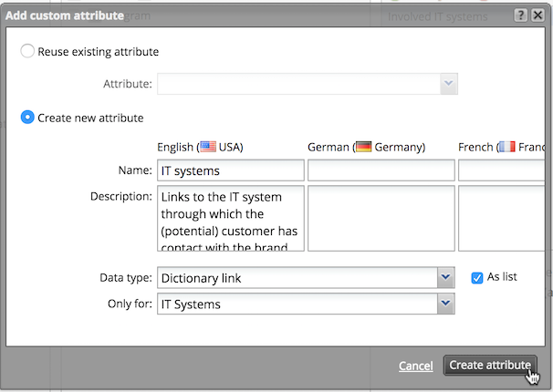Click the 'Description:' label

(x=121, y=197)
